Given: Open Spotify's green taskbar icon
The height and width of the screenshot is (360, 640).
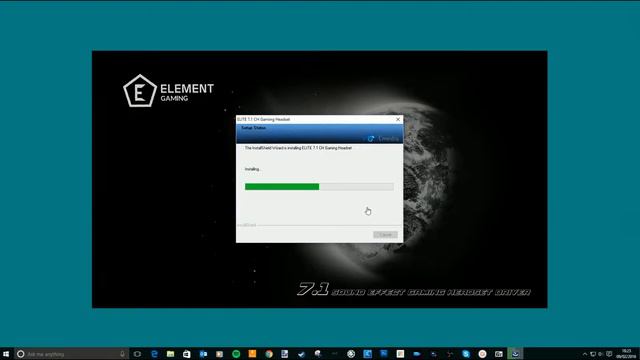Looking at the screenshot, I should (236, 354).
